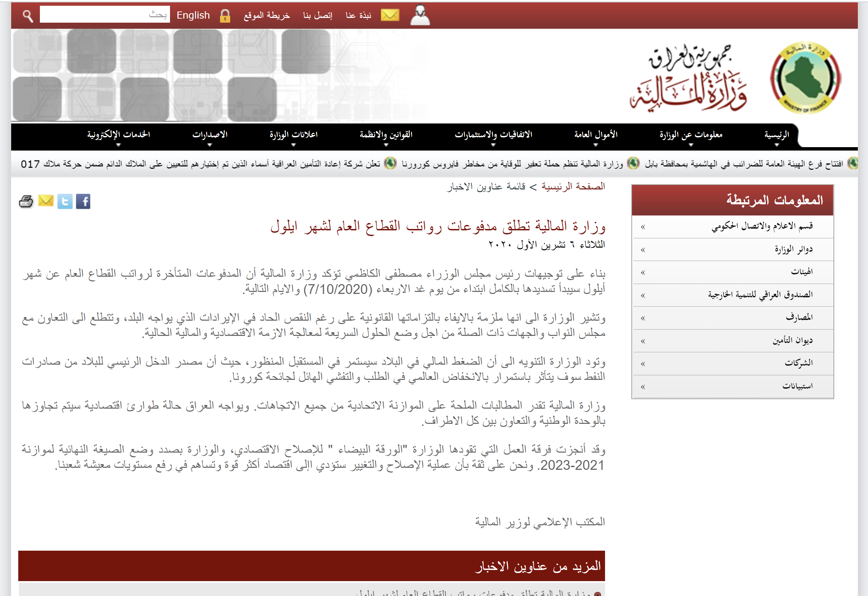Click the بحث search input field

(104, 15)
